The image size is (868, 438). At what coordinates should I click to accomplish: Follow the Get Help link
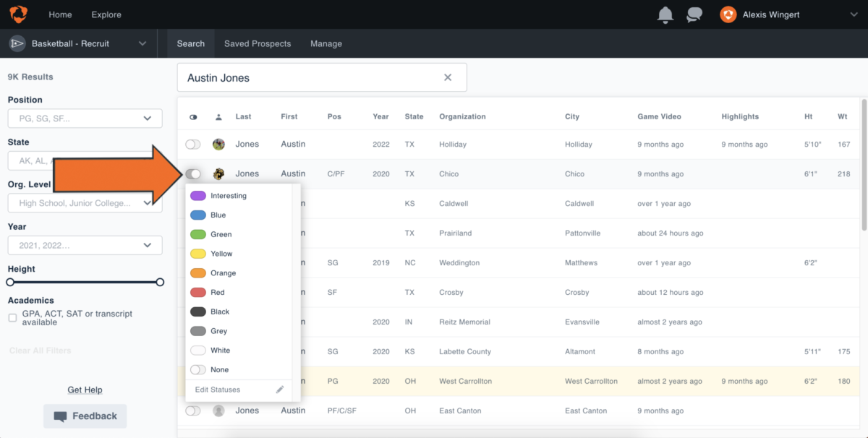85,390
